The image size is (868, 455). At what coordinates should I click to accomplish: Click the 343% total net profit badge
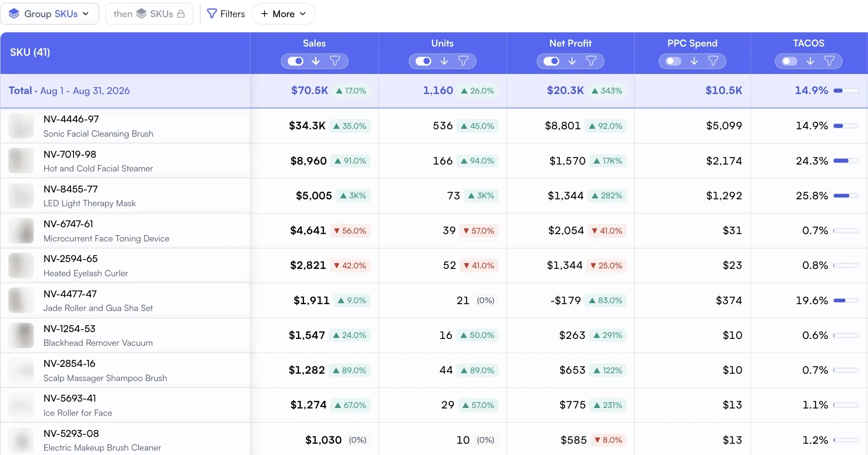point(607,91)
